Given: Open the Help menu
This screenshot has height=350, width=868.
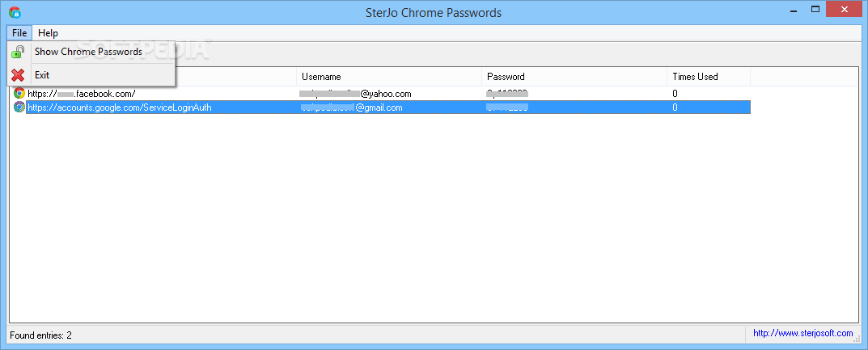Looking at the screenshot, I should [49, 33].
